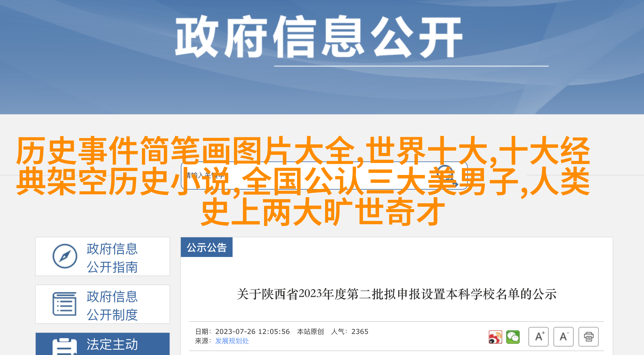Click the clipboard icon in 法定主动 item
Viewport: 644px width, 355px height.
click(x=65, y=347)
